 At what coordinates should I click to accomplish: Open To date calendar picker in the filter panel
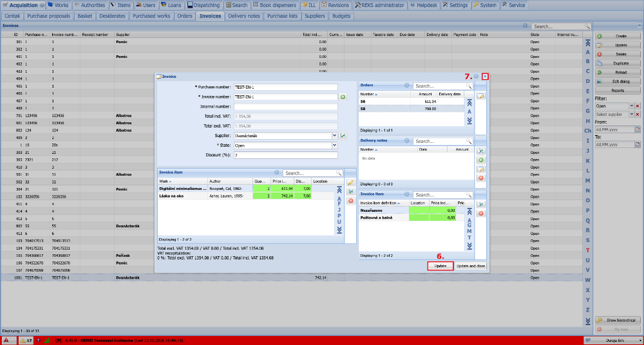click(638, 145)
